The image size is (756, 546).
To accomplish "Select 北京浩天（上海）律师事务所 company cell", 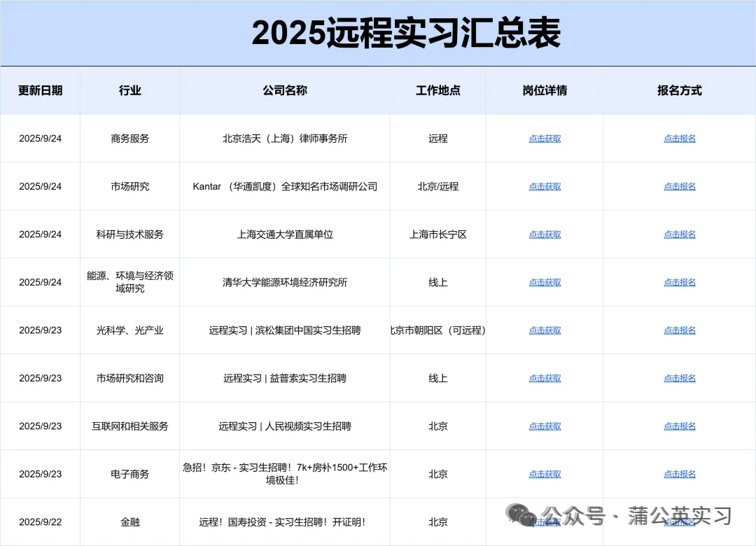I will 285,139.
